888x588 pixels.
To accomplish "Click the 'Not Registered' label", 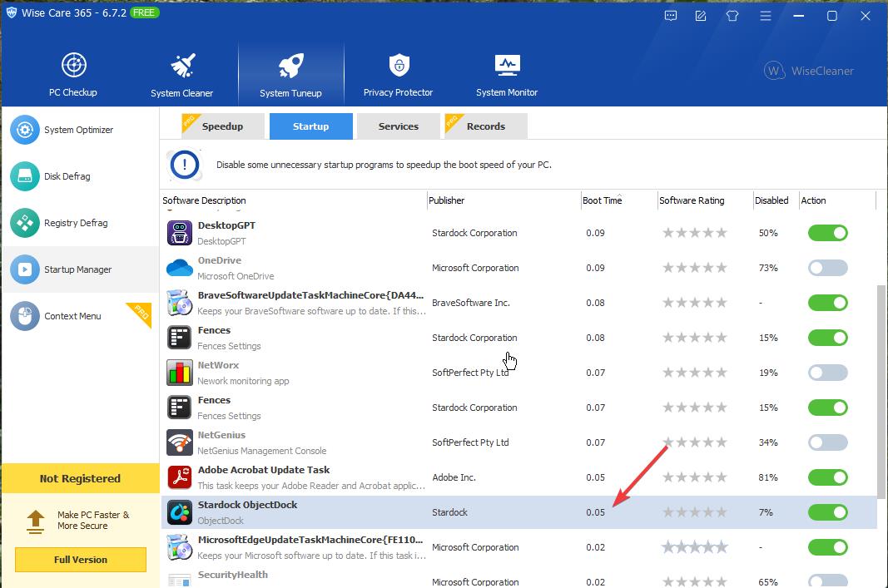I will (x=81, y=479).
